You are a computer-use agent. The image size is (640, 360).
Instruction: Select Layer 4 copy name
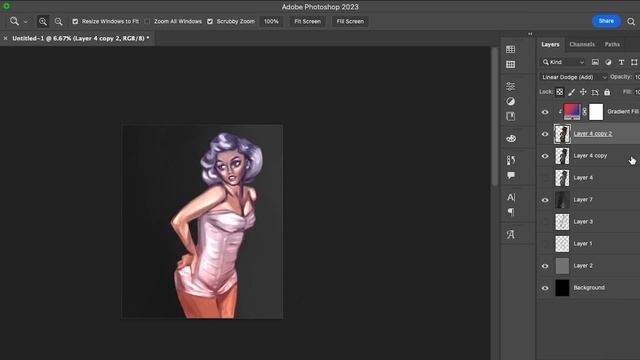click(x=590, y=156)
